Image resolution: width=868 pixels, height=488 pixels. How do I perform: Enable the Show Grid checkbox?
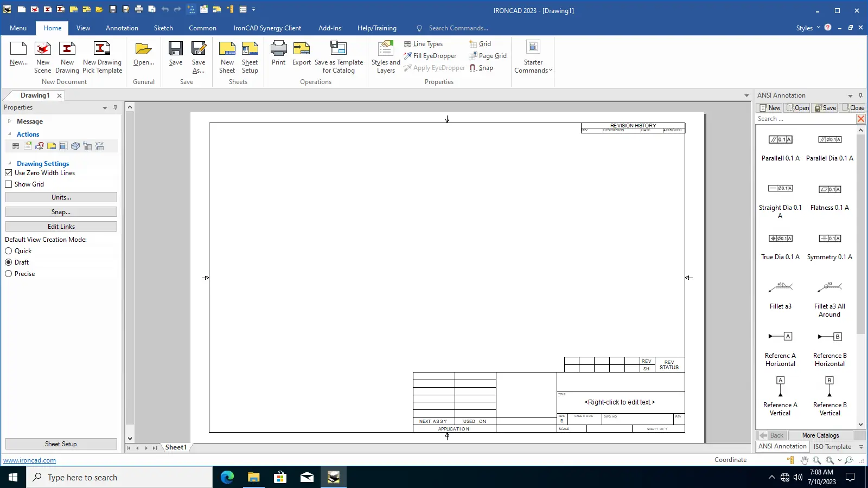(9, 184)
